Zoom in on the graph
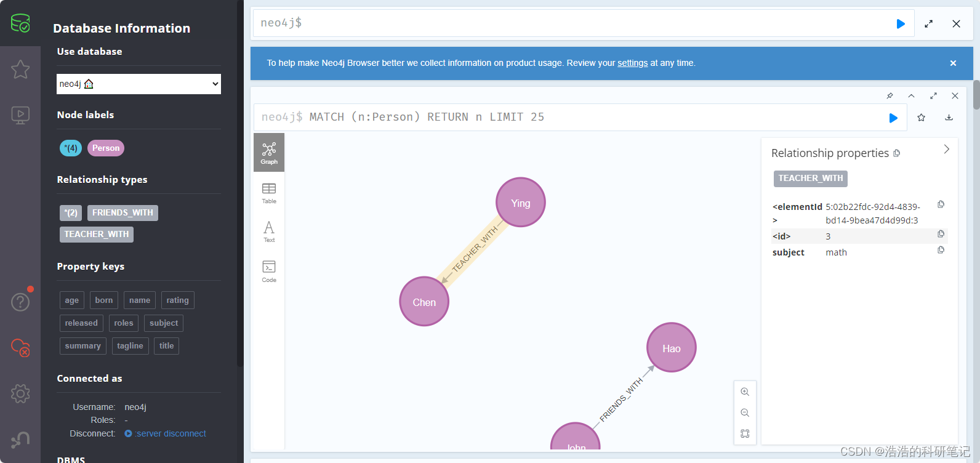The width and height of the screenshot is (980, 463). (x=745, y=392)
